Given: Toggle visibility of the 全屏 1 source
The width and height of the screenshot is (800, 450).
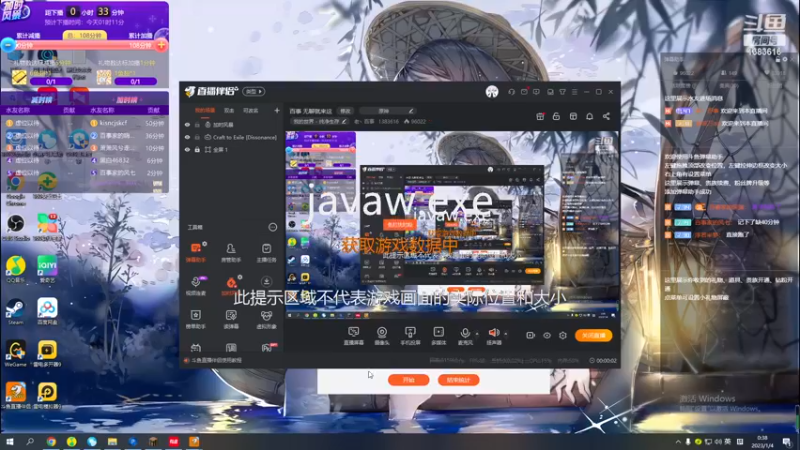Looking at the screenshot, I should tap(187, 149).
